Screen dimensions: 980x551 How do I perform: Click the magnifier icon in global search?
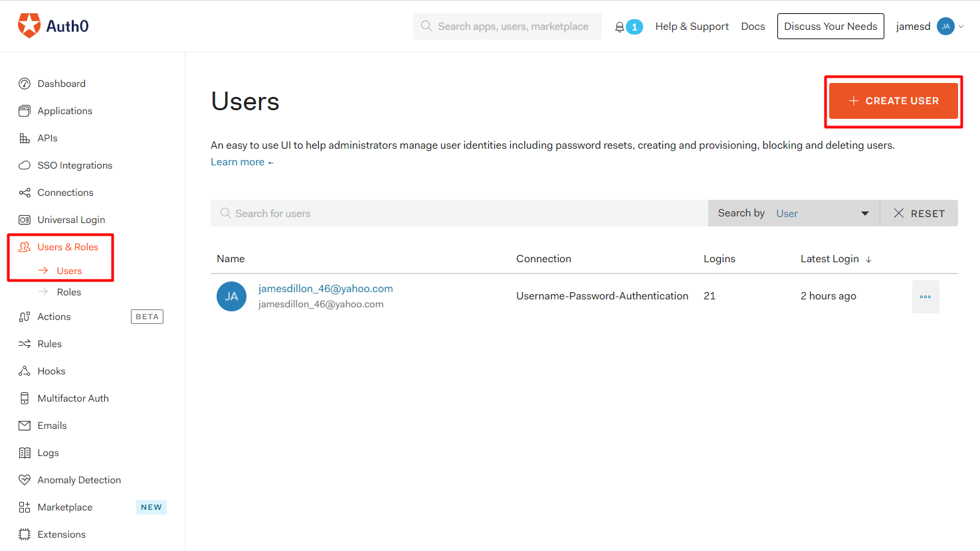click(x=427, y=26)
